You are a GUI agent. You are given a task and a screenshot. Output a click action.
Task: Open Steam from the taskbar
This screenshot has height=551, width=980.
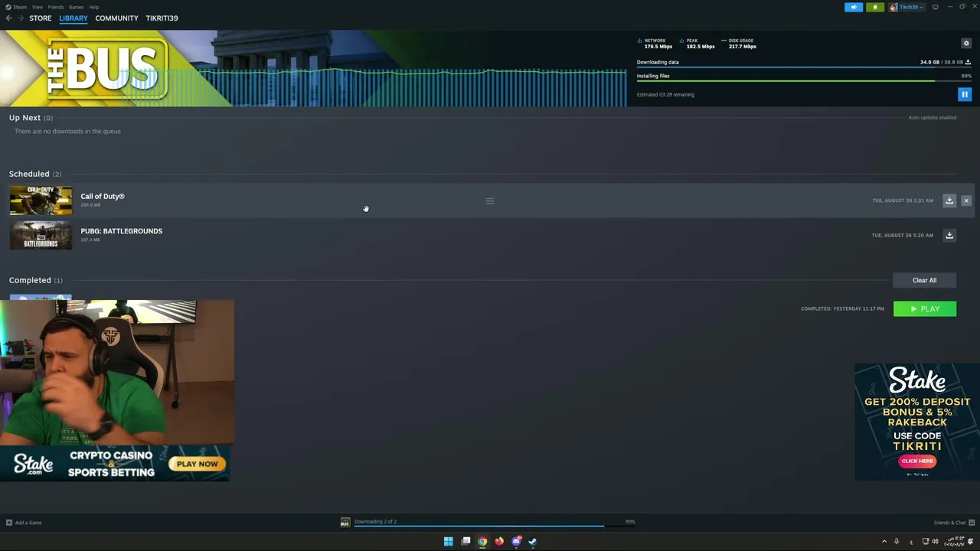pyautogui.click(x=533, y=541)
